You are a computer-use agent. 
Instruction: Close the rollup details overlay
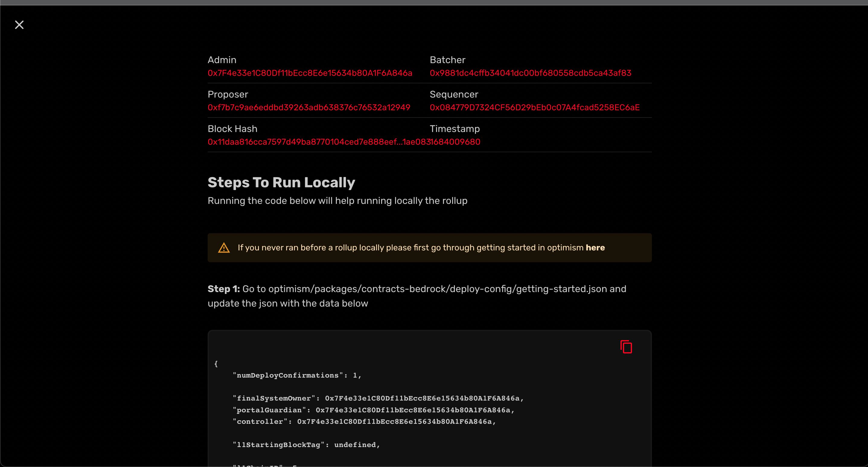point(19,25)
